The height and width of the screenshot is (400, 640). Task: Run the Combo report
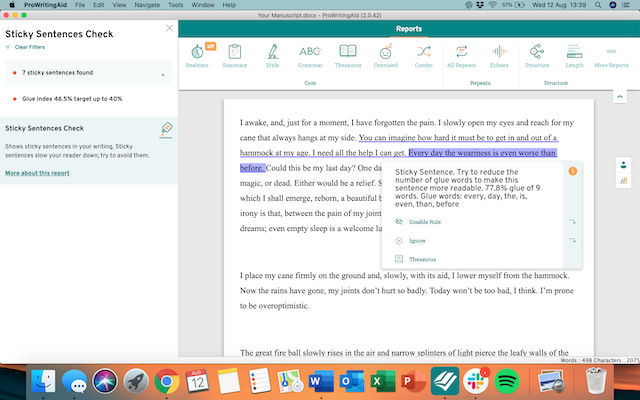424,56
